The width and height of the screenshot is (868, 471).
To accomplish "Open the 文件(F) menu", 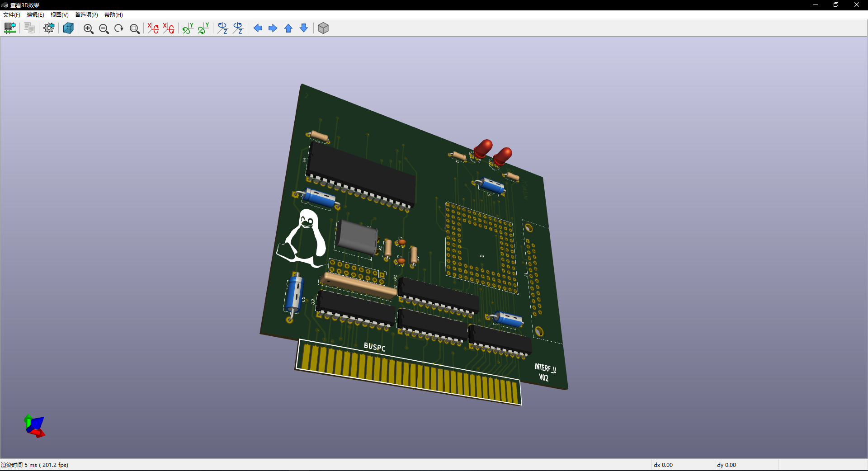I will click(12, 14).
